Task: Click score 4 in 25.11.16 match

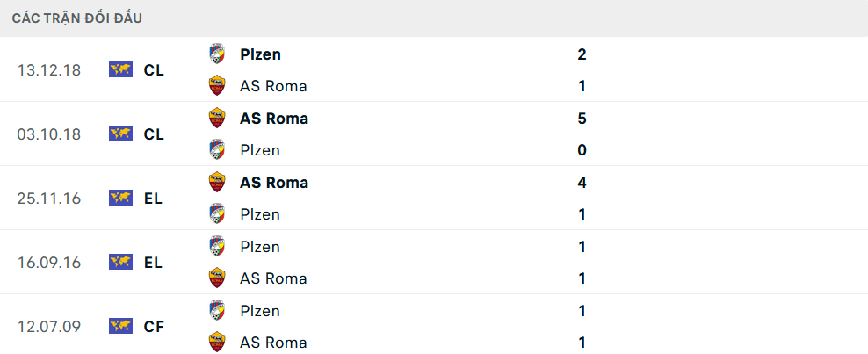Action: tap(582, 183)
